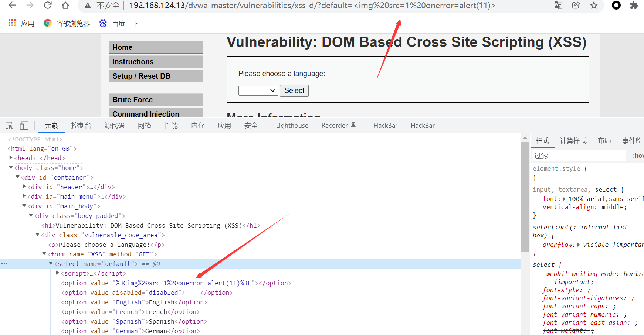Expand the div id="header" node
The image size is (644, 335).
point(24,187)
